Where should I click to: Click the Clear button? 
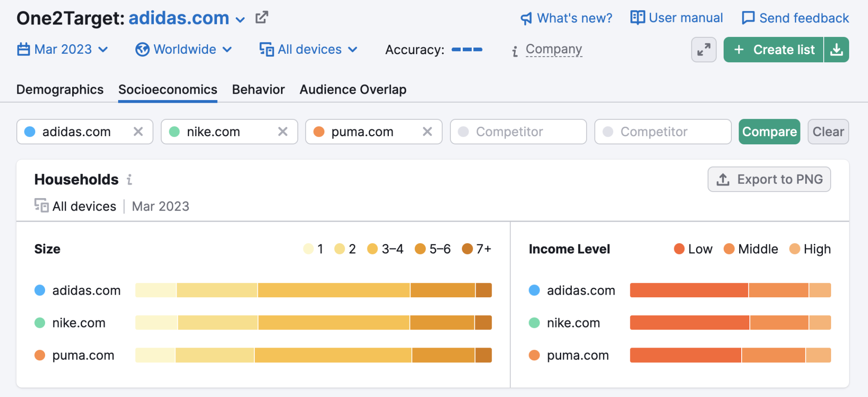pos(828,131)
